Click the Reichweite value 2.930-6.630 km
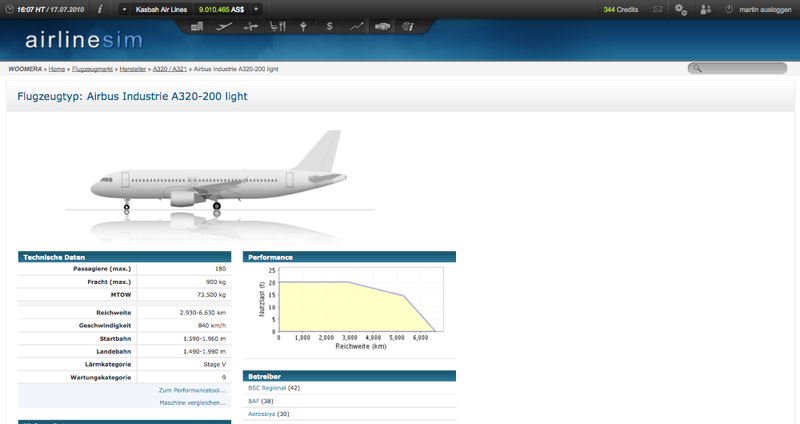This screenshot has height=424, width=800. click(x=203, y=313)
